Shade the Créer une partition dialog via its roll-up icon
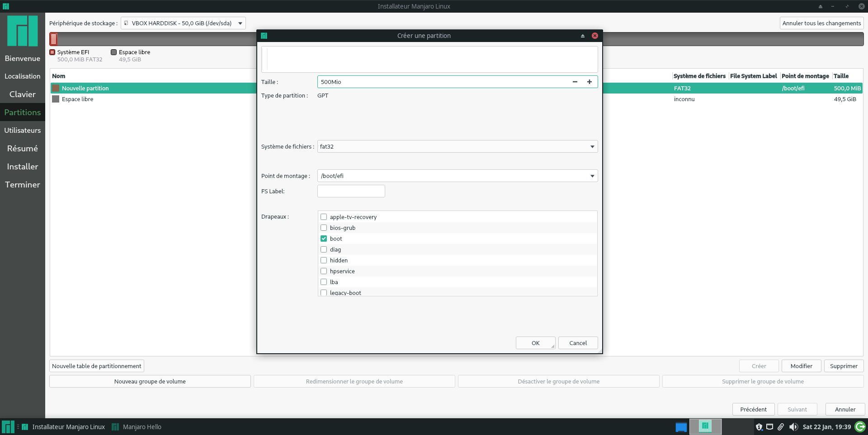The width and height of the screenshot is (868, 435). point(582,36)
